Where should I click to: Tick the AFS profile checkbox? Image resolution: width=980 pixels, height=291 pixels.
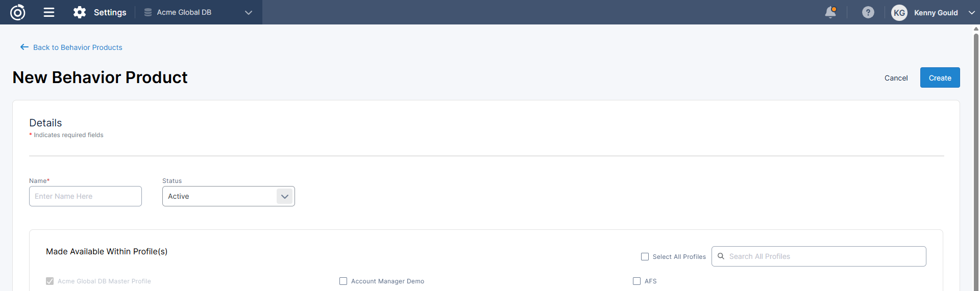coord(636,281)
